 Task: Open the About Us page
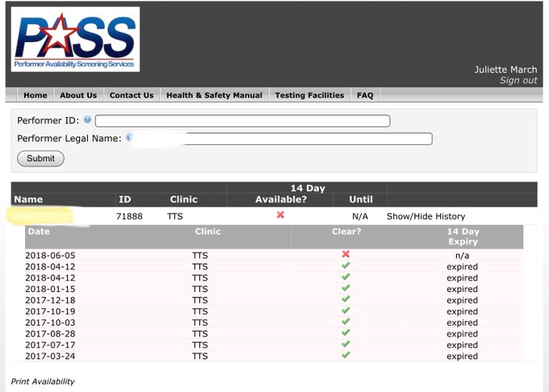tap(78, 95)
